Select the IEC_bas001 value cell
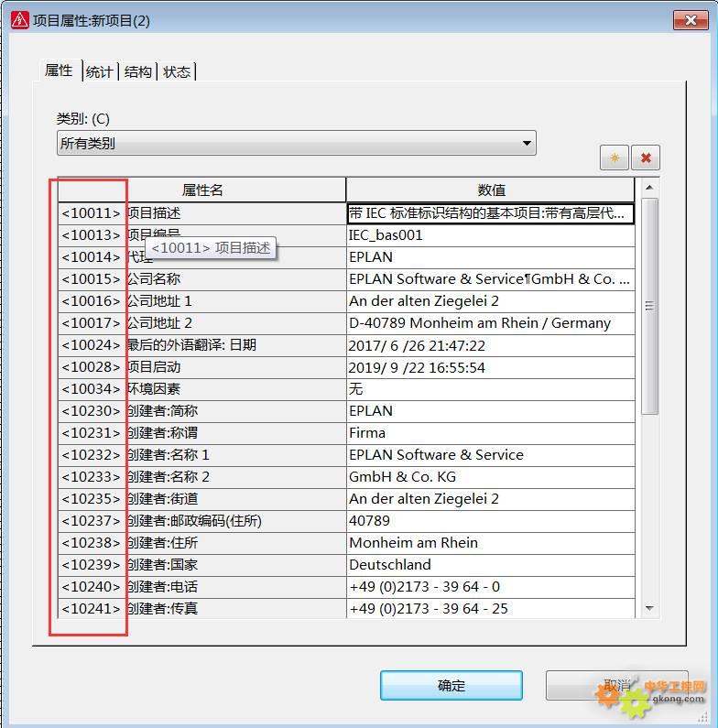 tap(491, 235)
